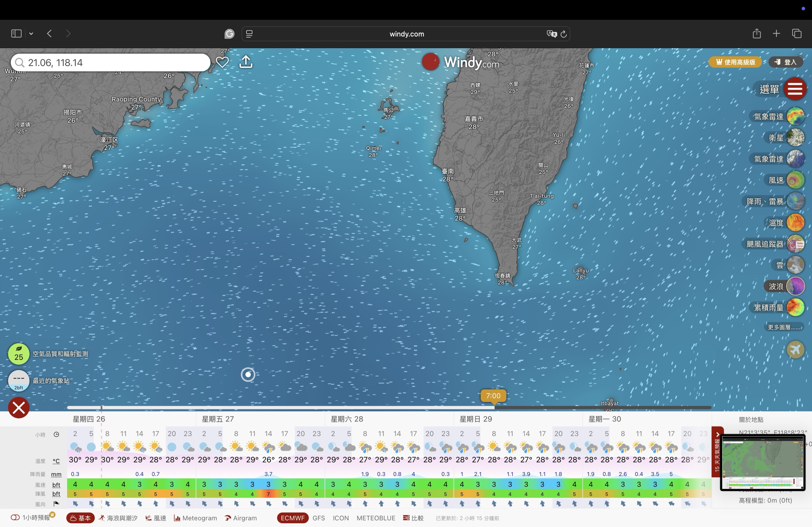The height and width of the screenshot is (527, 812).
Task: Open Safari sidebar dropdown chevron
Action: (31, 34)
